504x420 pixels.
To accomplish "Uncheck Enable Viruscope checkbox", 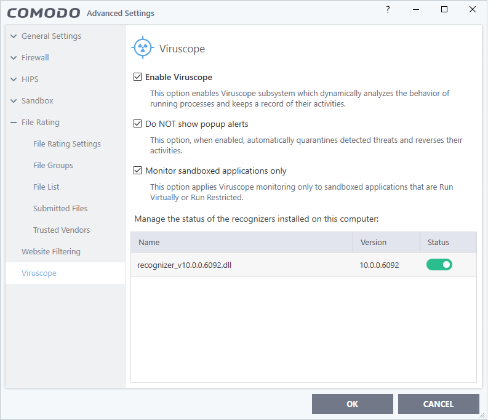I will tap(138, 78).
